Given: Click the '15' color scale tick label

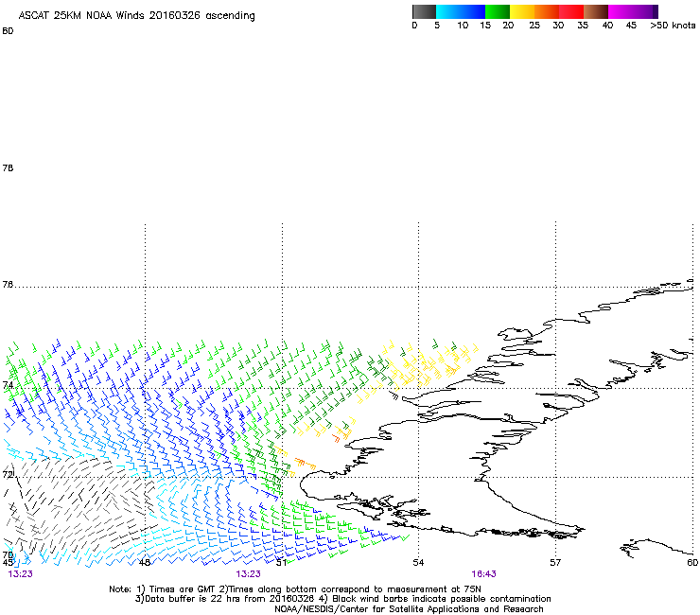Looking at the screenshot, I should 485,26.
